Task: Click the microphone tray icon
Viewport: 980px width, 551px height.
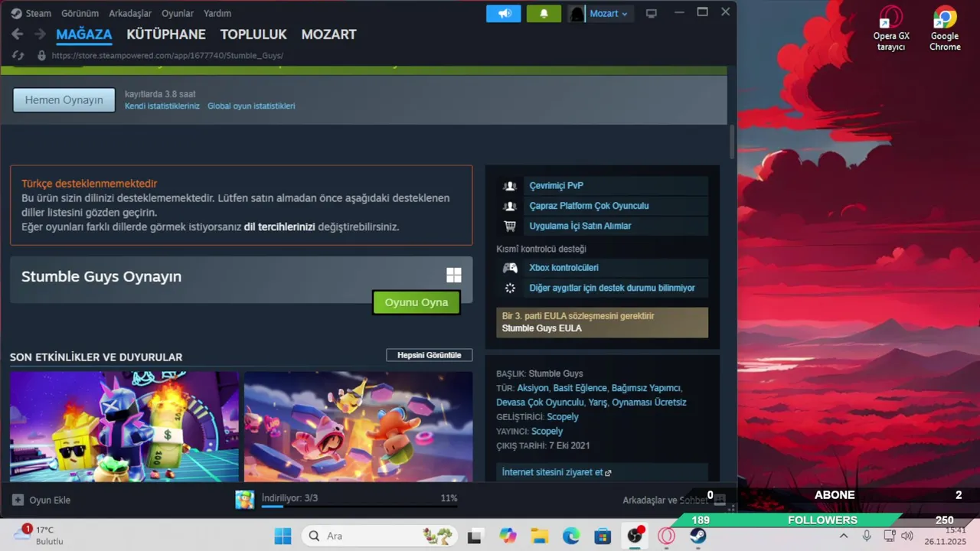Action: (867, 536)
